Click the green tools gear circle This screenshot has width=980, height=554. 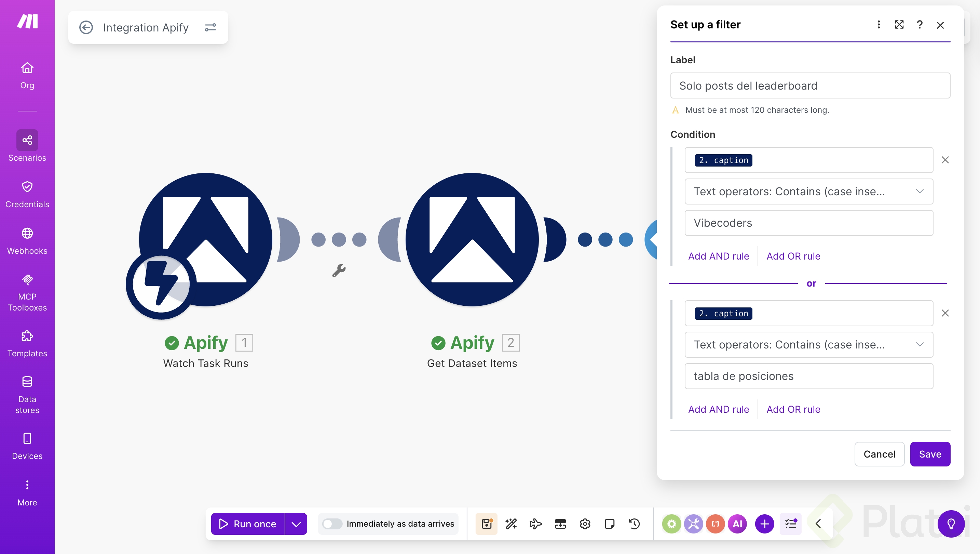click(x=671, y=524)
